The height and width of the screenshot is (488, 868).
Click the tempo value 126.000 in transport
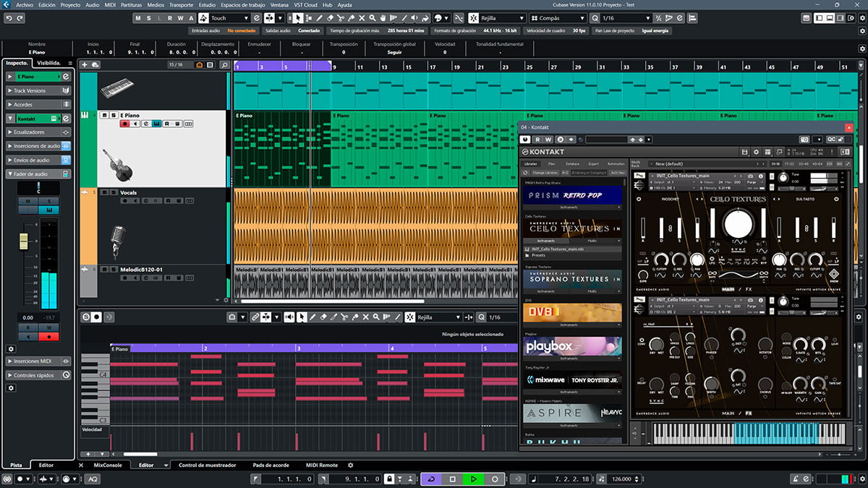coord(623,479)
